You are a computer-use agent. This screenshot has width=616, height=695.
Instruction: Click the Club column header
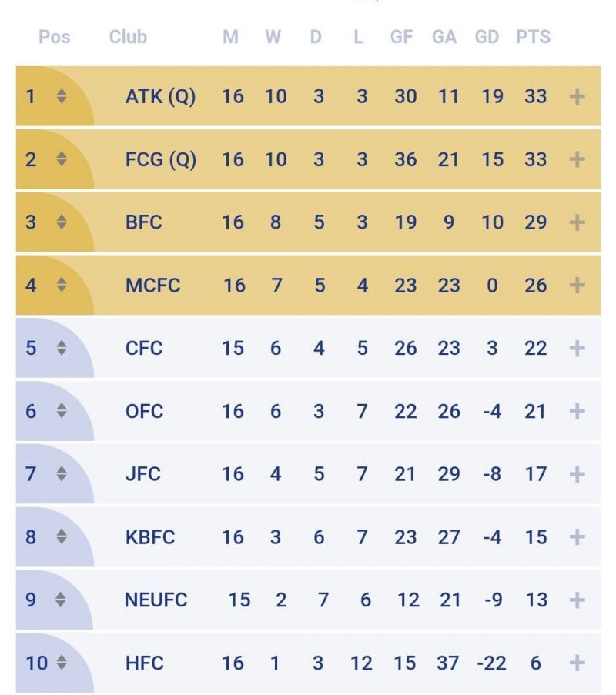tap(128, 37)
